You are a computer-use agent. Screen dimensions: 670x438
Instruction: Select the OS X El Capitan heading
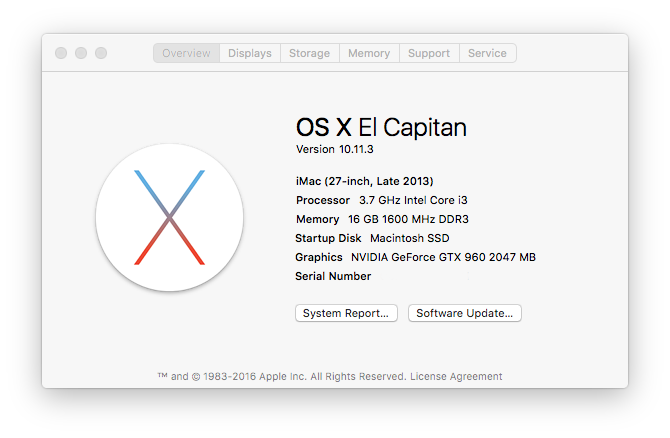(381, 127)
